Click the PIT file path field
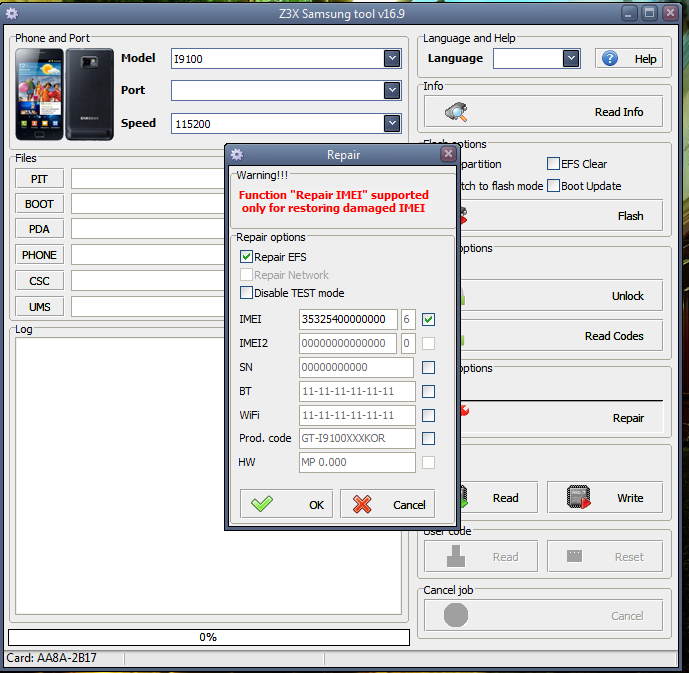Viewport: 689px width, 673px height. 148,179
